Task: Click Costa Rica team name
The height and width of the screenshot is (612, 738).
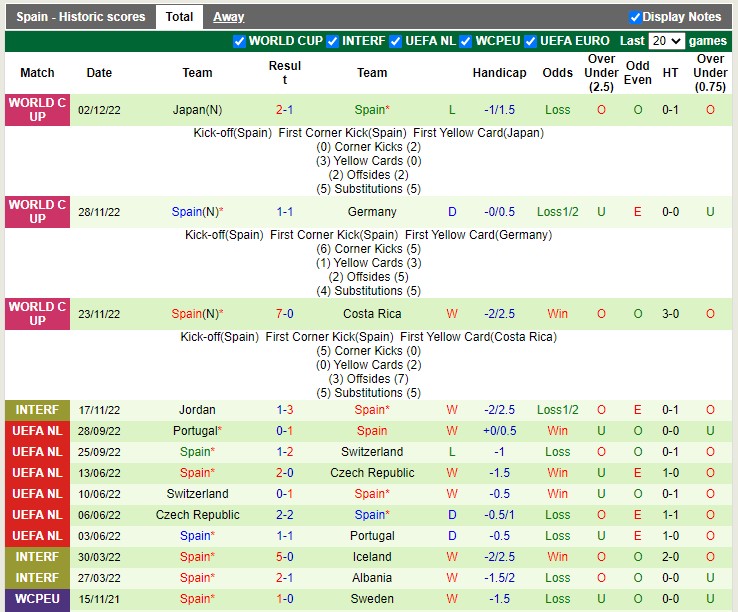Action: tap(372, 314)
